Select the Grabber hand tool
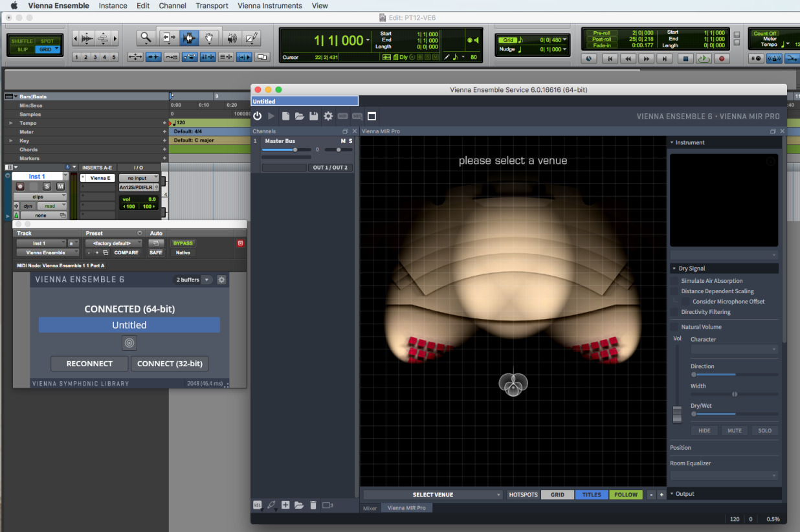Image resolution: width=800 pixels, height=532 pixels. 210,38
